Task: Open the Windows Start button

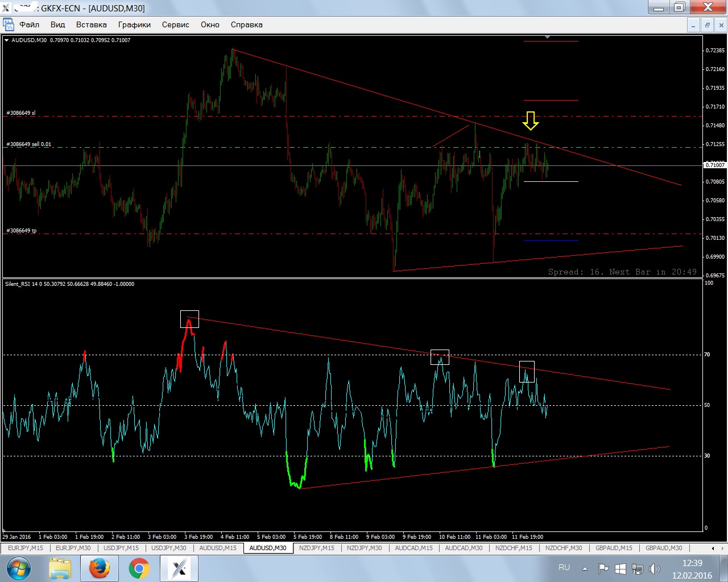Action: point(18,568)
